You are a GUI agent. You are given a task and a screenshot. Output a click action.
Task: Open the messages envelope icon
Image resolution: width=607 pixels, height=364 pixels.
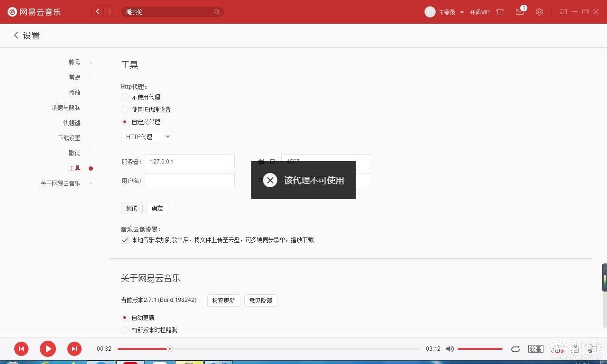pos(520,12)
